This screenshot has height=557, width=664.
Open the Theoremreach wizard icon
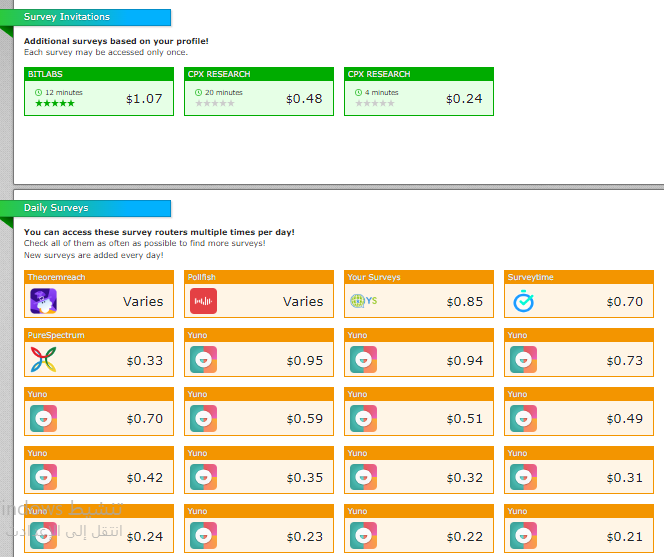pos(43,301)
